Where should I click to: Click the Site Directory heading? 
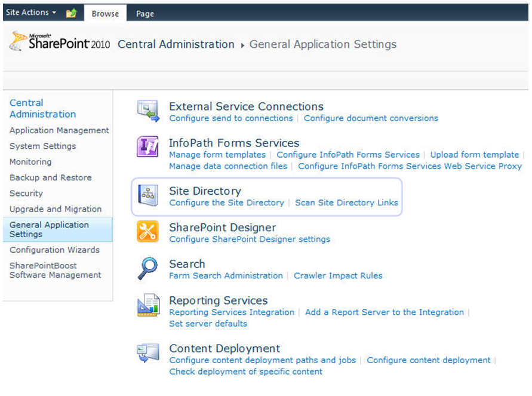click(205, 191)
